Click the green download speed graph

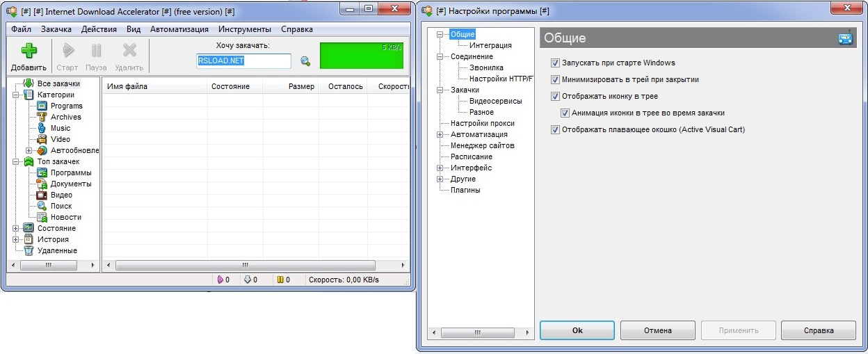pos(362,56)
